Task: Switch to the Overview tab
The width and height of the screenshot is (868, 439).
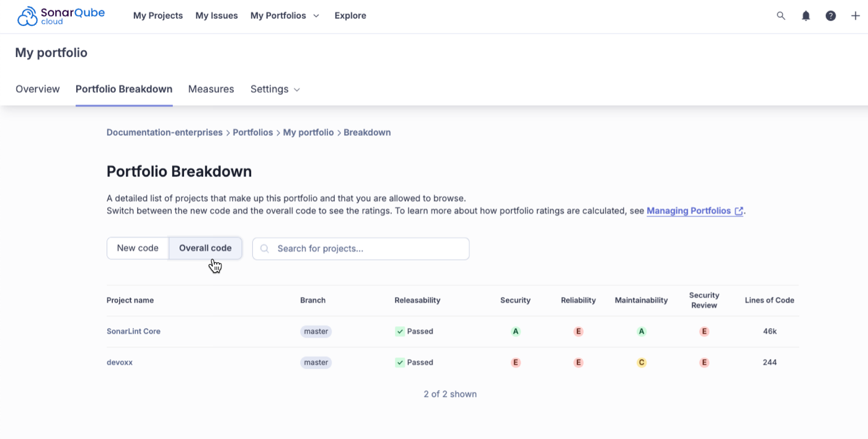Action: coord(37,89)
